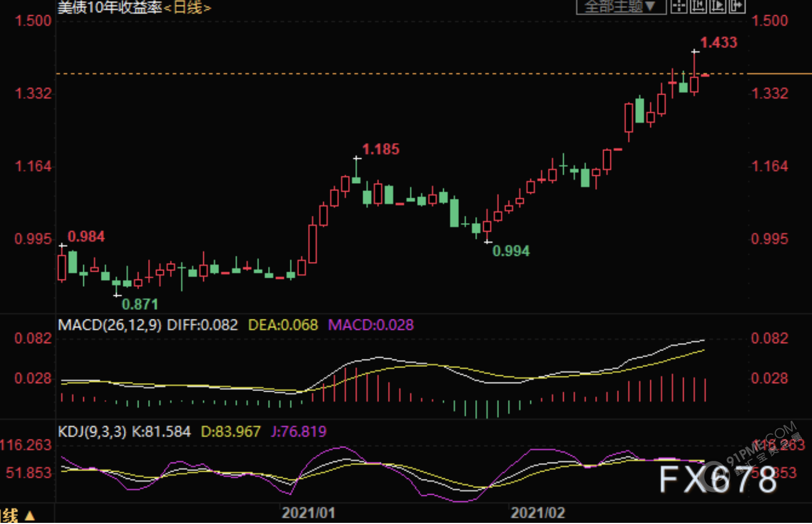Click the right MACD axis 0.082 label
This screenshot has width=812, height=524.
pos(770,339)
